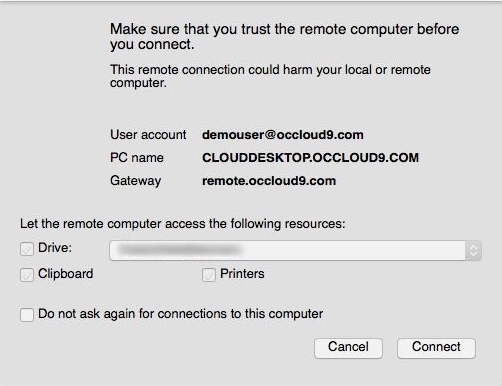Click the Gateway label

pos(135,181)
